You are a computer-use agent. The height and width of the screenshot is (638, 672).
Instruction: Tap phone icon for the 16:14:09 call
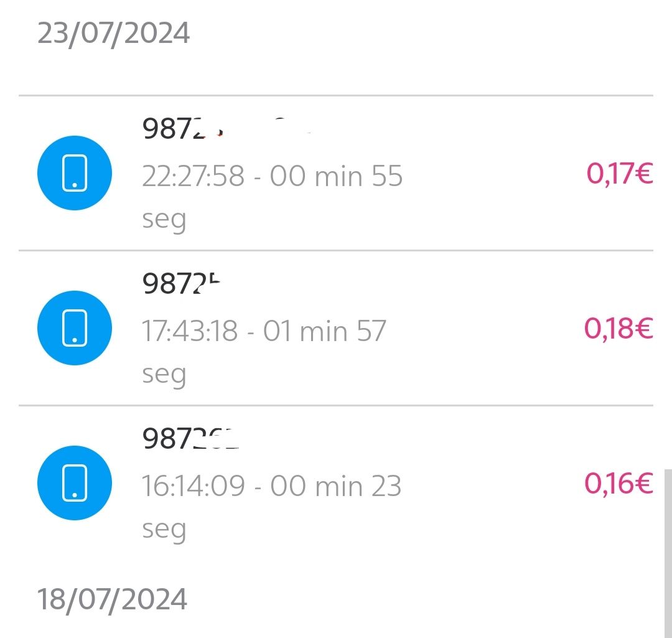[75, 483]
